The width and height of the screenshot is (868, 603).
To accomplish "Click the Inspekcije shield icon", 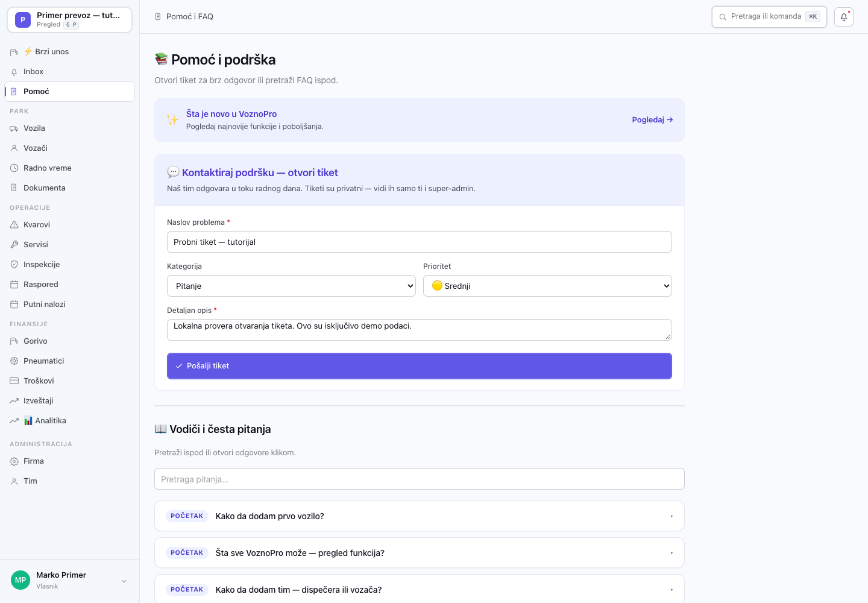I will point(14,265).
